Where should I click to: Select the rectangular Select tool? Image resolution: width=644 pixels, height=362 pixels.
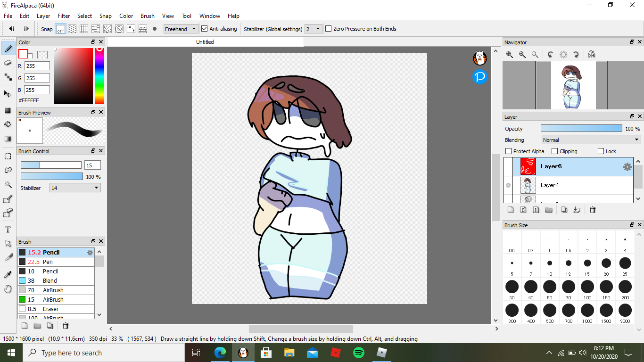pyautogui.click(x=8, y=156)
